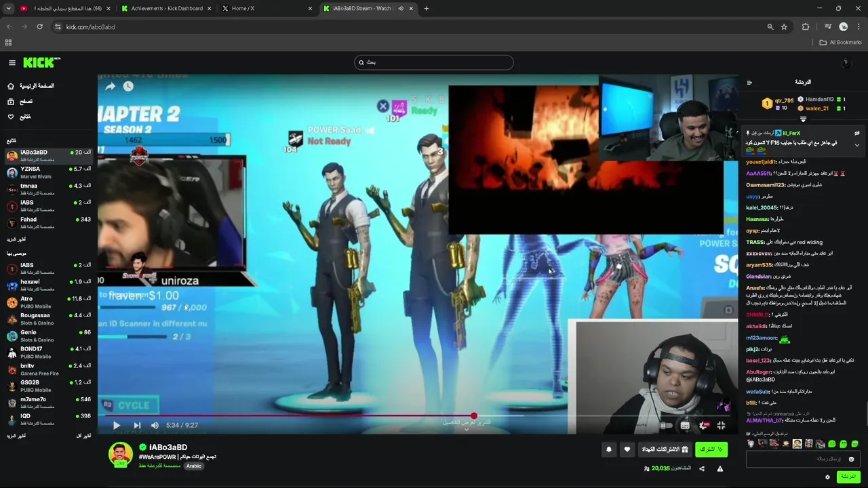
Task: Open the browse sidebar item
Action: click(x=20, y=101)
